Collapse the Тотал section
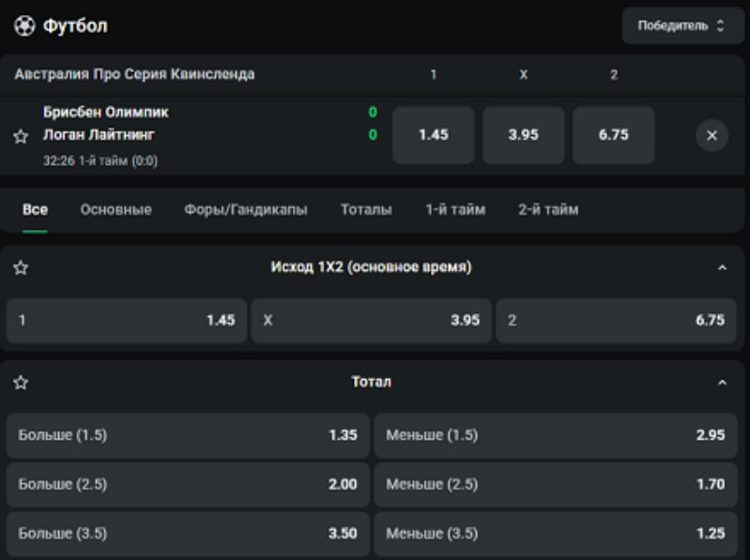 pyautogui.click(x=722, y=383)
